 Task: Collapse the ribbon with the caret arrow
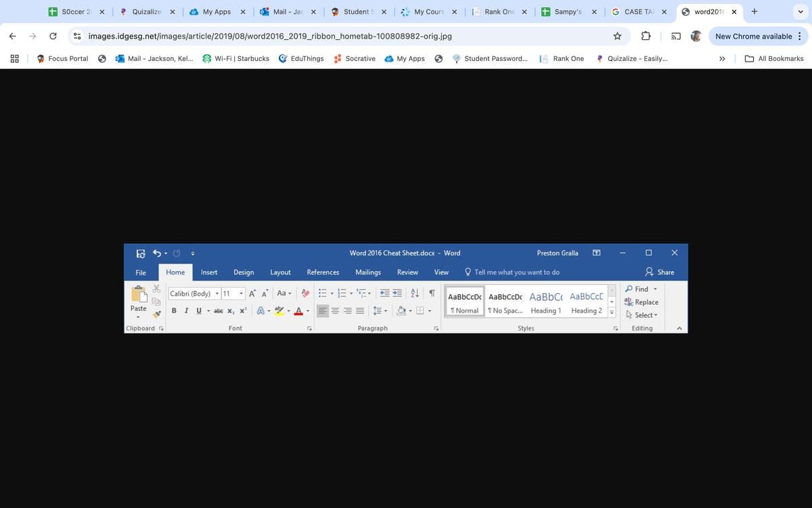click(679, 329)
